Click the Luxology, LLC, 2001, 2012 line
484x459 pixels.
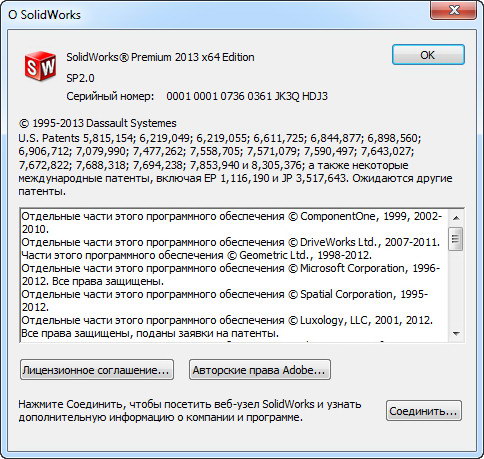227,320
